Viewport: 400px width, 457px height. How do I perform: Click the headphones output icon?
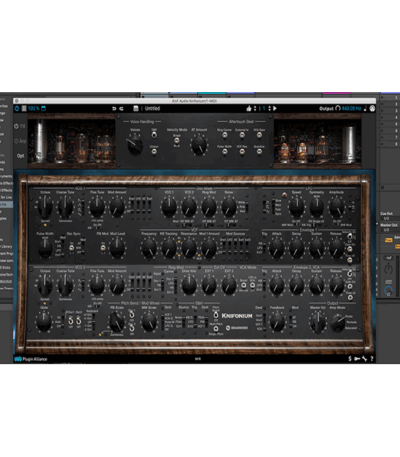point(338,108)
